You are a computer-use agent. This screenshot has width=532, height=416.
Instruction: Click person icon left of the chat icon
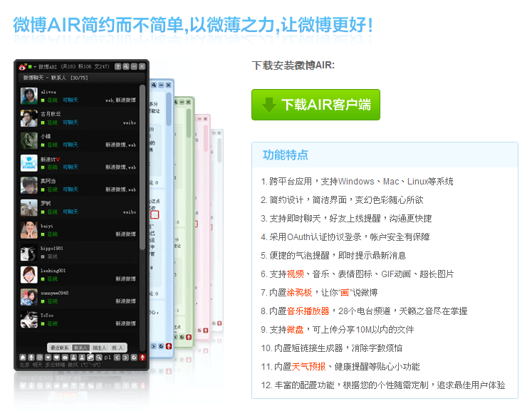82,358
